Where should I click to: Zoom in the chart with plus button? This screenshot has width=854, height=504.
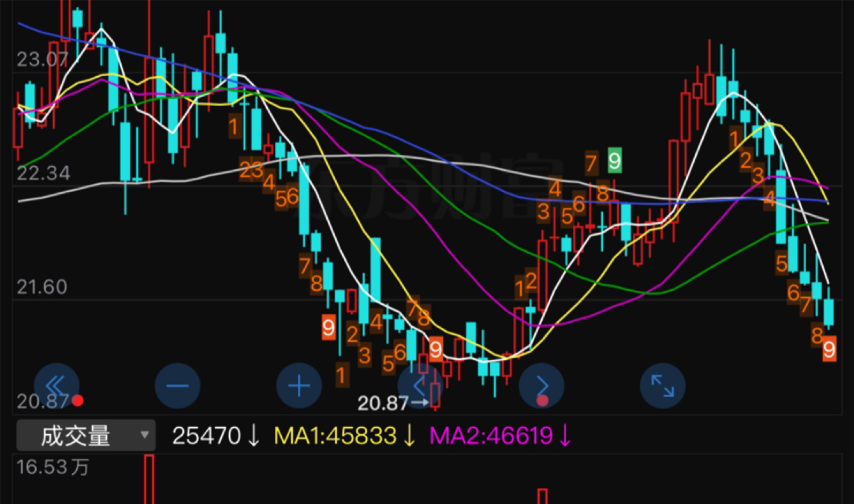click(x=299, y=385)
